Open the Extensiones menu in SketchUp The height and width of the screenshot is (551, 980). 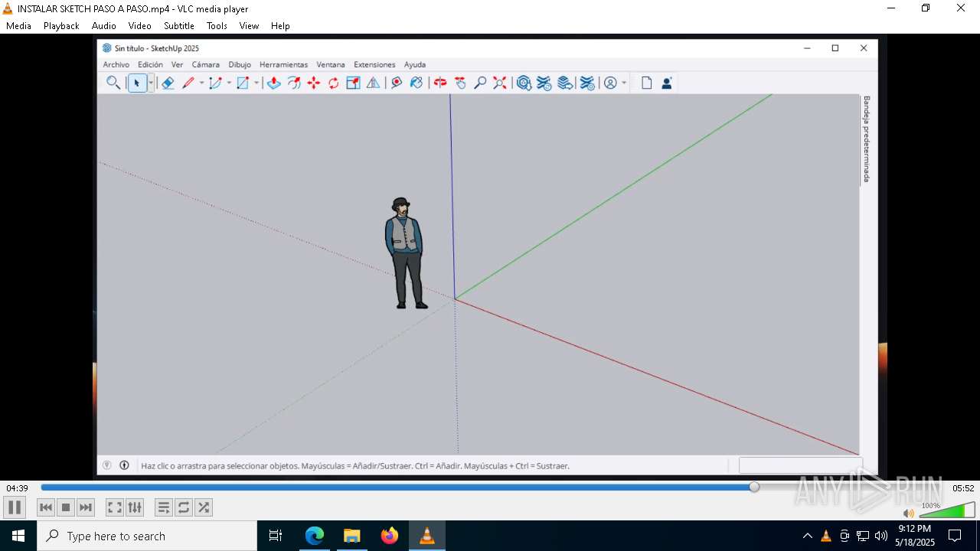(x=374, y=64)
